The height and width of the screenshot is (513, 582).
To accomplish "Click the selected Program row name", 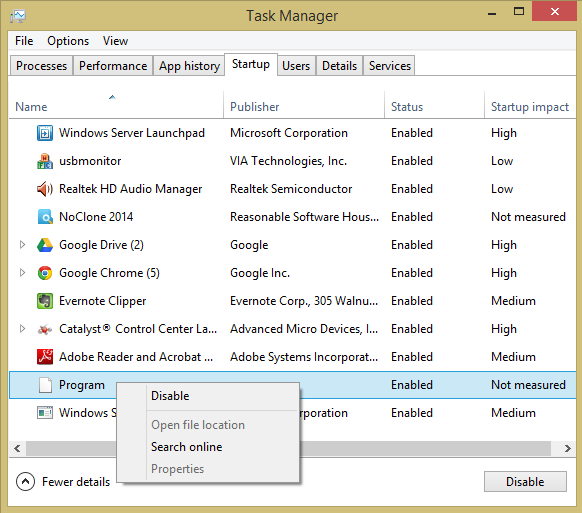I will [82, 385].
